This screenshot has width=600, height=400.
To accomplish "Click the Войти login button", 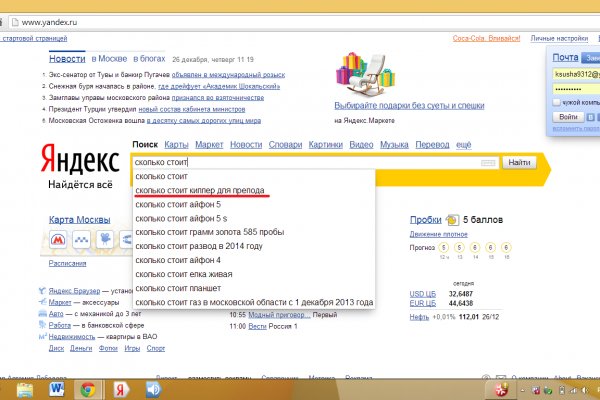I will click(567, 117).
